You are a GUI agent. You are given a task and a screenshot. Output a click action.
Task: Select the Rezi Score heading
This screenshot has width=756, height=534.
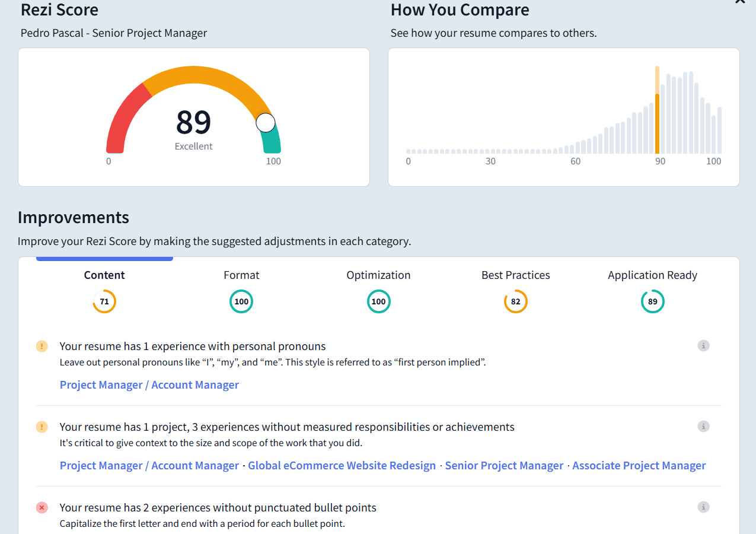[60, 9]
